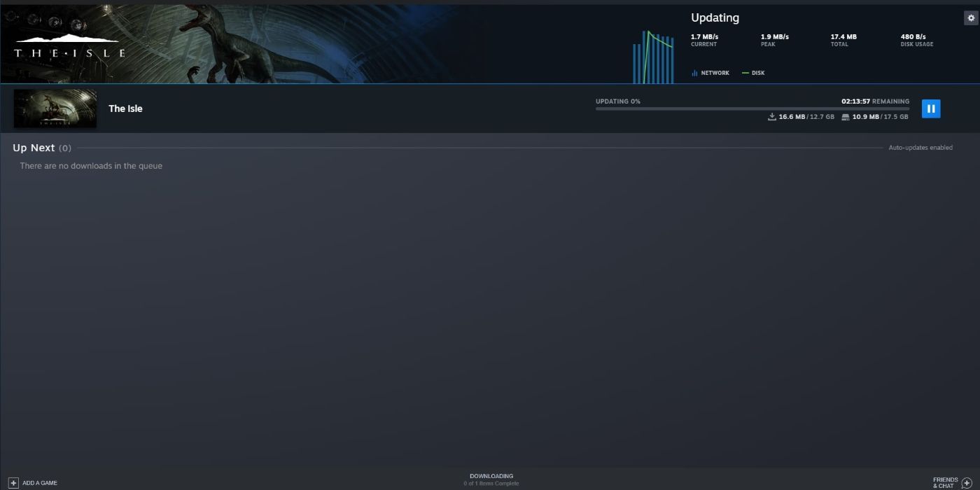Open the Friends & Chat label

tap(945, 482)
